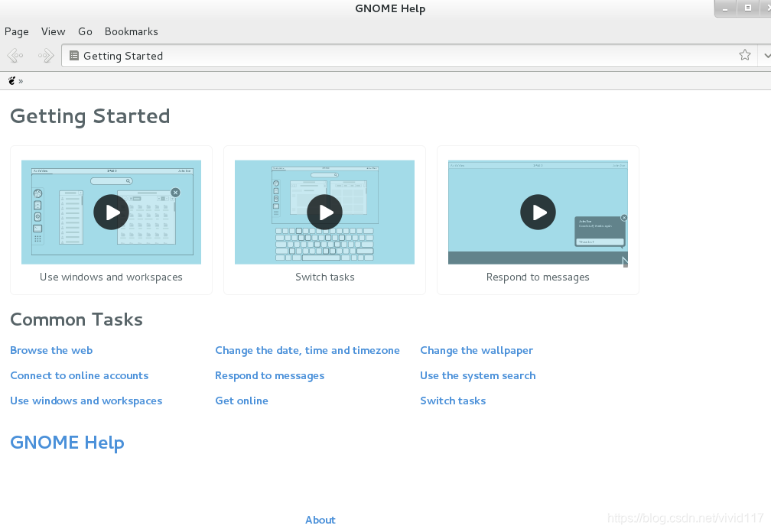The width and height of the screenshot is (771, 532).
Task: Click the Use windows and workspaces caption
Action: coord(111,277)
